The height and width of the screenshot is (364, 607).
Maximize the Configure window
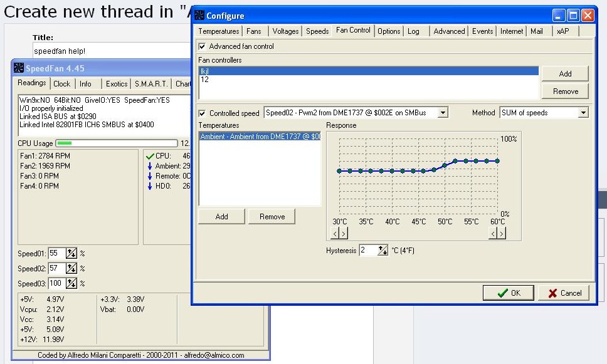[x=574, y=16]
